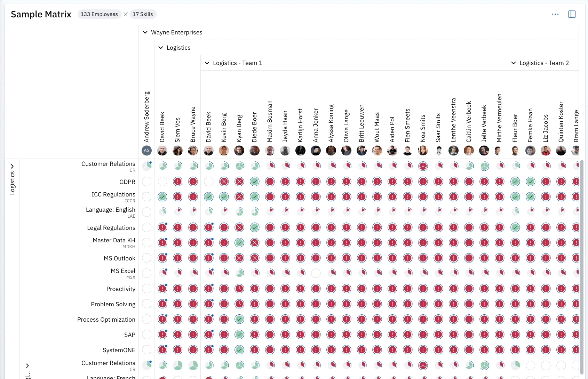Image resolution: width=588 pixels, height=379 pixels.
Task: Toggle the side panel layout icon
Action: 572,14
